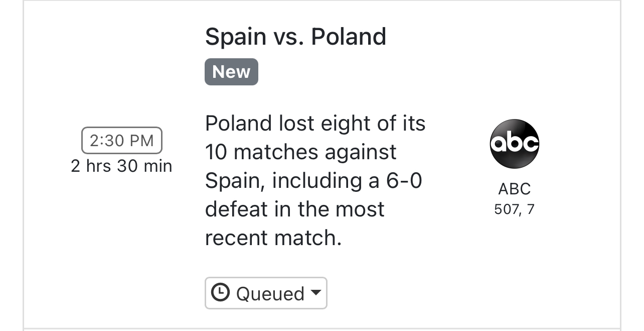Click the 'defeat in the most' line

(x=294, y=209)
